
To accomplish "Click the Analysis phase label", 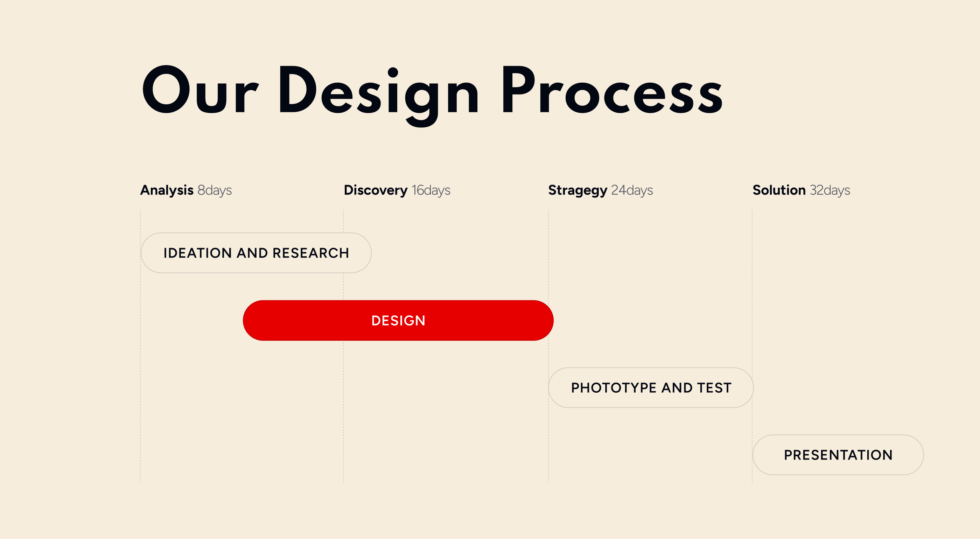I will pos(167,190).
